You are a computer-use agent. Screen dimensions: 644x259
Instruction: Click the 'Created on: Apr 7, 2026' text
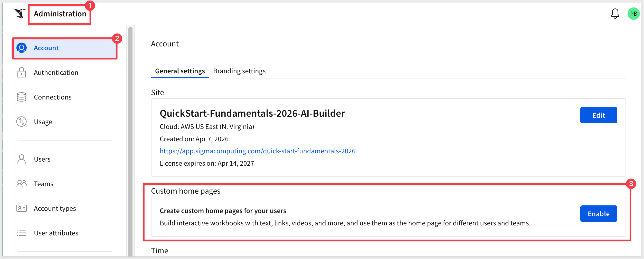(194, 139)
